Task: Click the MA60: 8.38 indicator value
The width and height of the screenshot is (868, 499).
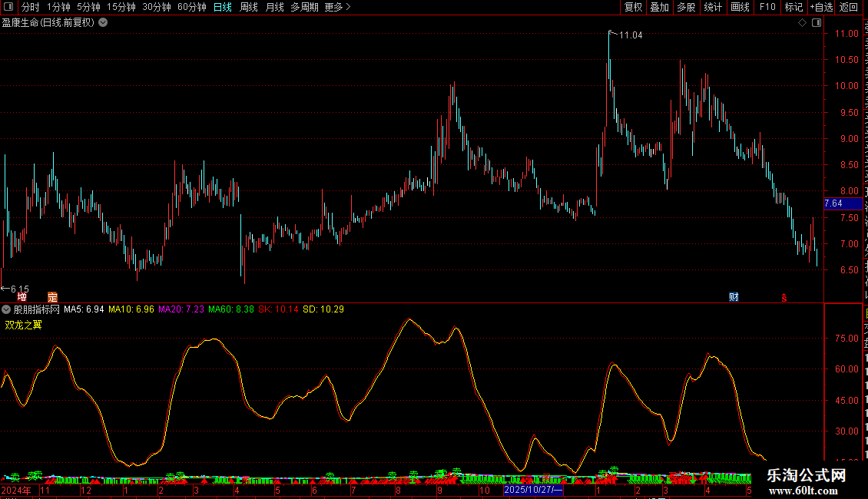Action: click(231, 309)
